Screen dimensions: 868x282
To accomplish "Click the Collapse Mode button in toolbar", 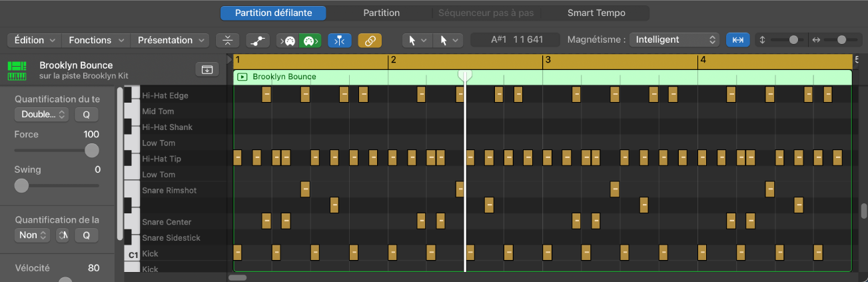I will (227, 40).
